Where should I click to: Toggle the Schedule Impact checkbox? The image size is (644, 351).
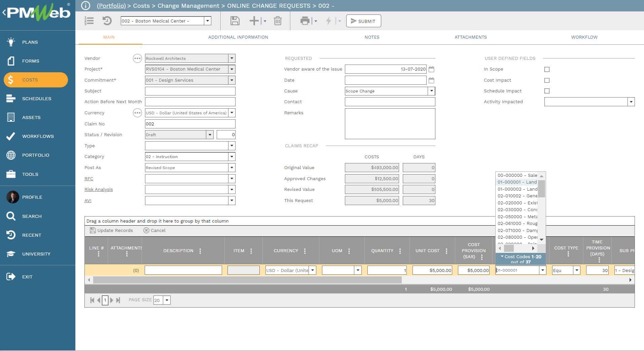(547, 91)
